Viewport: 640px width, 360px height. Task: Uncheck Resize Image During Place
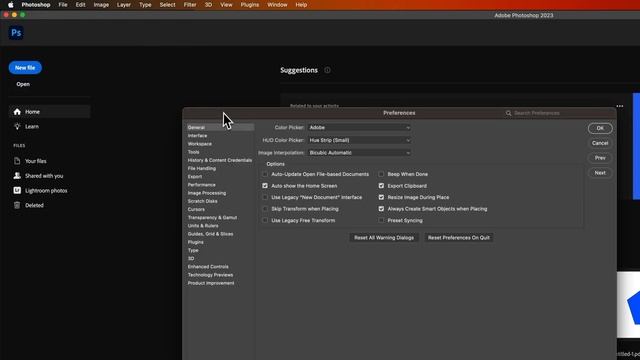pyautogui.click(x=381, y=197)
